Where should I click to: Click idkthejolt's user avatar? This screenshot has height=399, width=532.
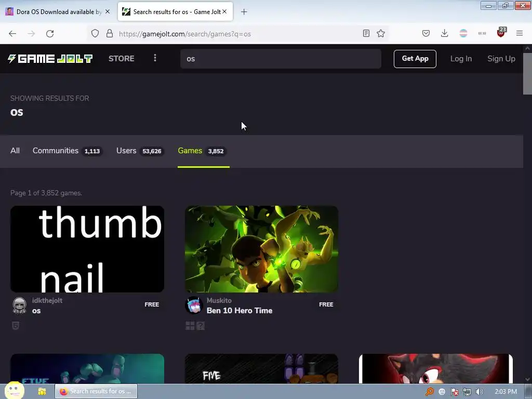(19, 305)
